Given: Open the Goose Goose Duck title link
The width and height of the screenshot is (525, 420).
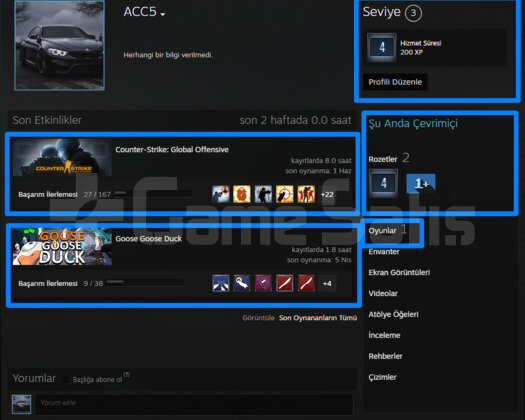Looking at the screenshot, I should [149, 239].
